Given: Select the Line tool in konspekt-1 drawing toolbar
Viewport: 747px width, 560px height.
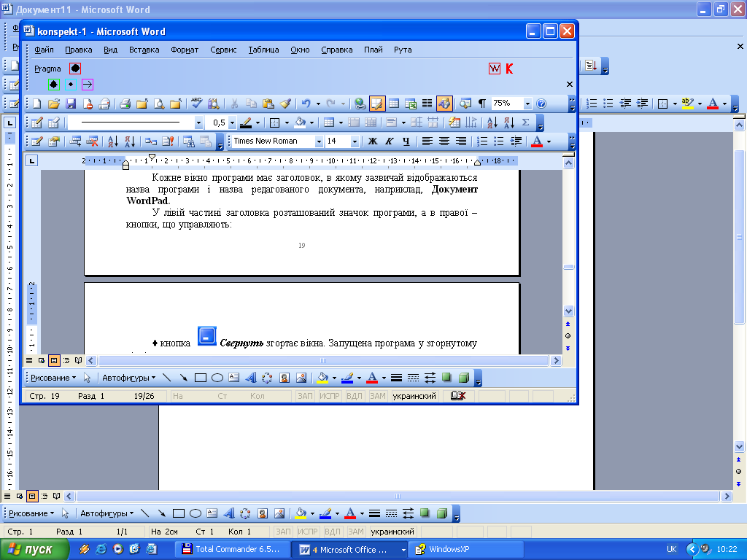Looking at the screenshot, I should tap(167, 378).
